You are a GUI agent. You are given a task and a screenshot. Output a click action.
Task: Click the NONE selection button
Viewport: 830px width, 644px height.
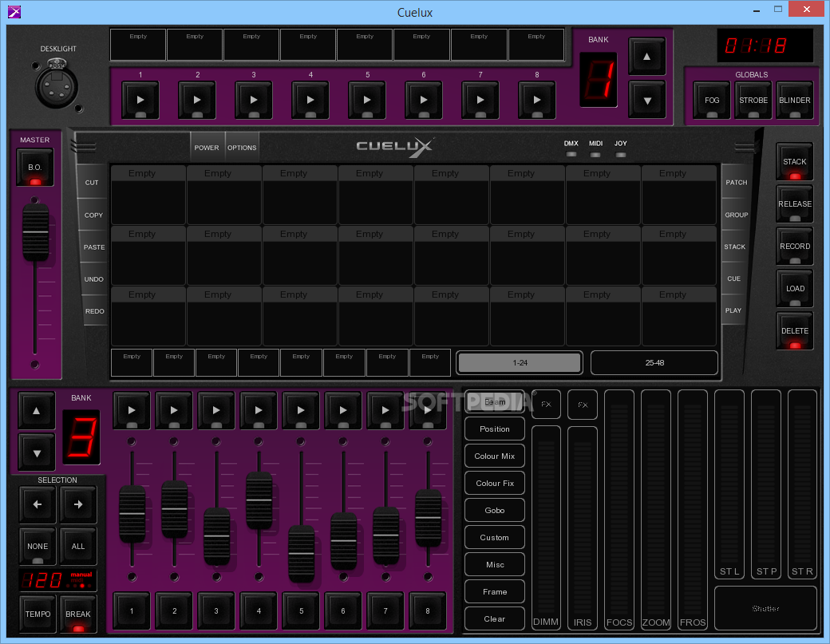coord(38,546)
